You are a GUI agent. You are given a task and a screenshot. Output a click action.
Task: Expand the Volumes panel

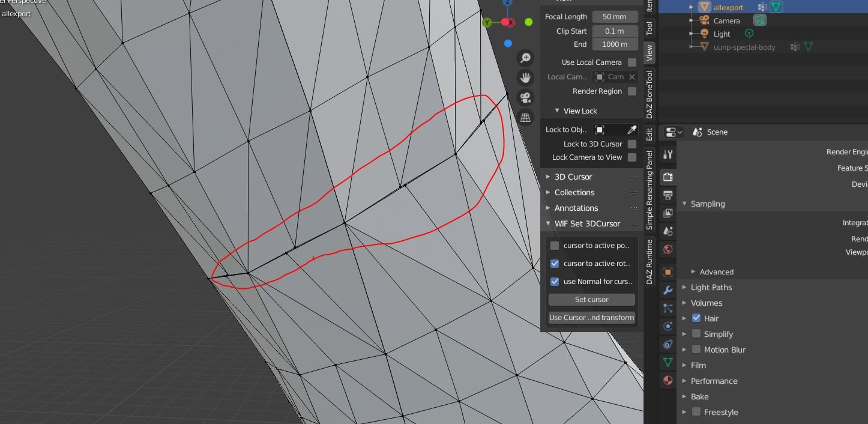pyautogui.click(x=684, y=303)
